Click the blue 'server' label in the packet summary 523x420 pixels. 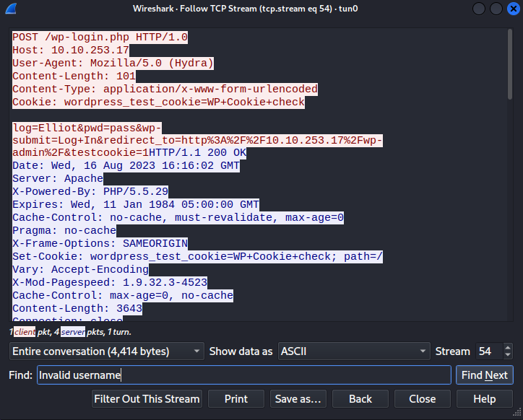[x=73, y=332]
